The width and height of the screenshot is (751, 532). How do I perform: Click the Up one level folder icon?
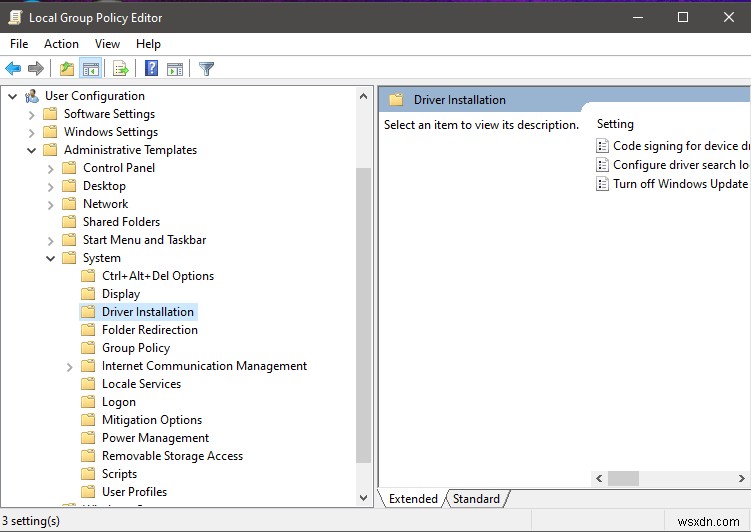(x=67, y=69)
